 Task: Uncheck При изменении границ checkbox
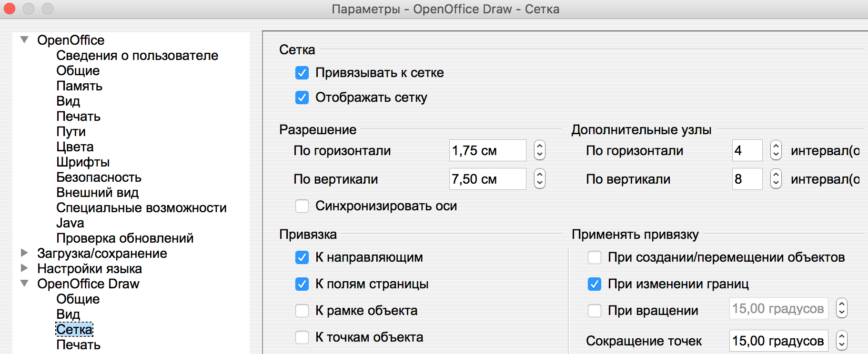[595, 284]
